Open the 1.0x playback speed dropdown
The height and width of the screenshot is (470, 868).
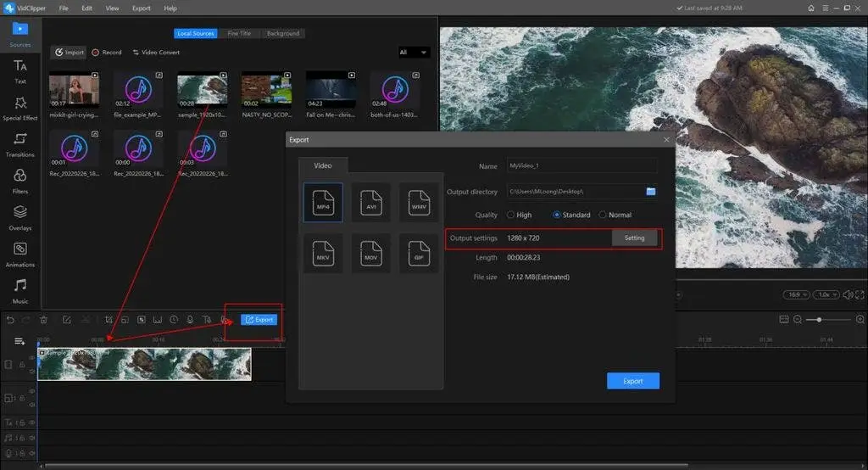point(826,295)
